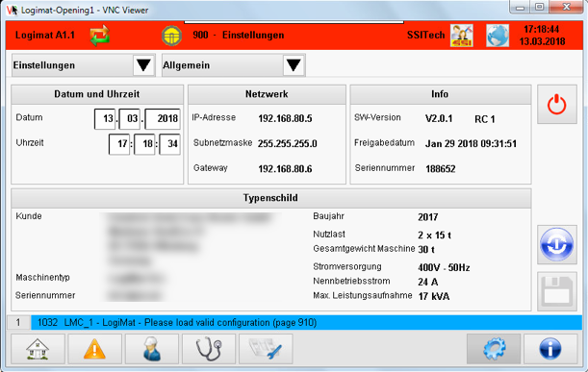
Task: Select the day field showing 13
Action: [105, 119]
